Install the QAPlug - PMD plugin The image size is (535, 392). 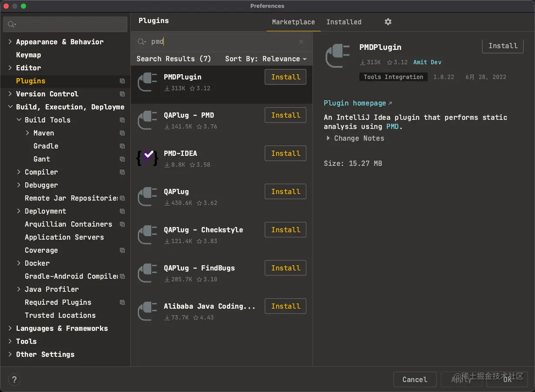[286, 115]
